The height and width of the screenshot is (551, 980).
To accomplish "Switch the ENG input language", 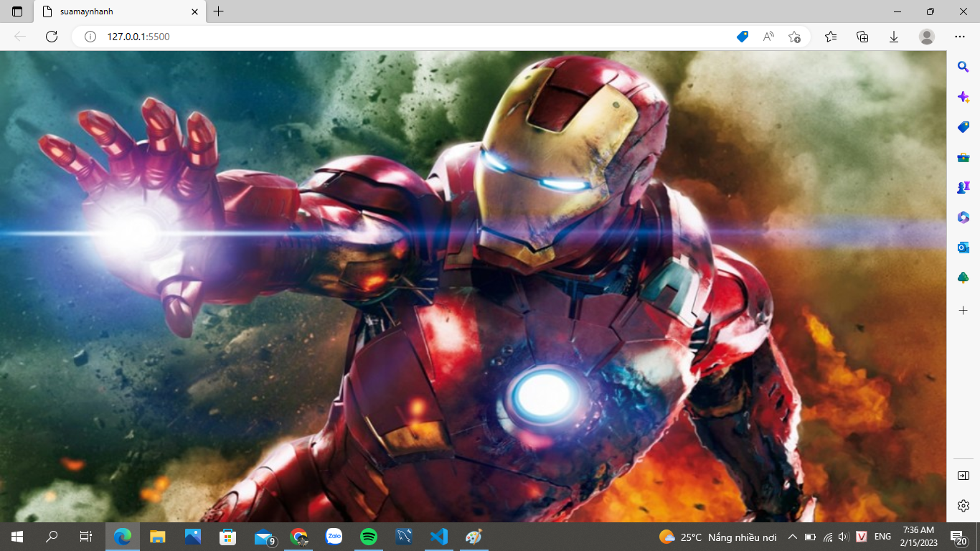I will (882, 537).
